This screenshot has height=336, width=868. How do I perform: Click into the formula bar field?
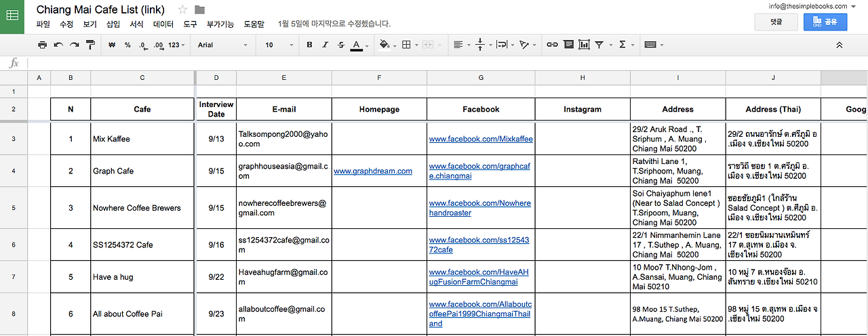point(448,63)
